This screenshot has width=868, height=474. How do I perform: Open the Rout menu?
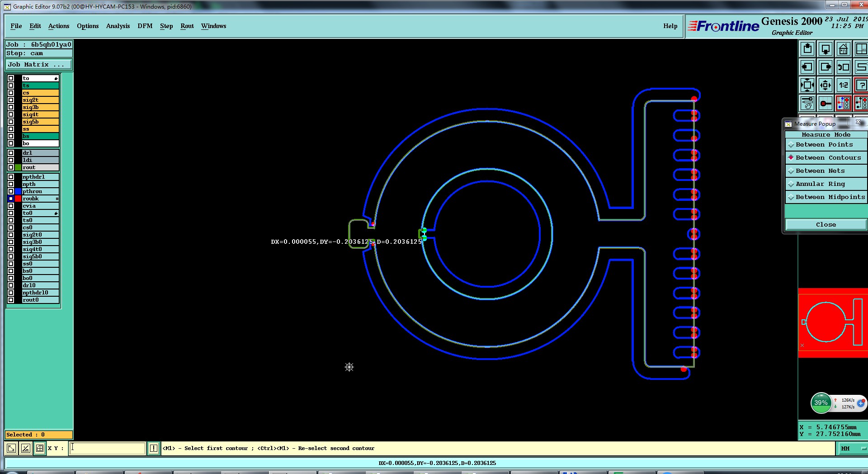187,26
